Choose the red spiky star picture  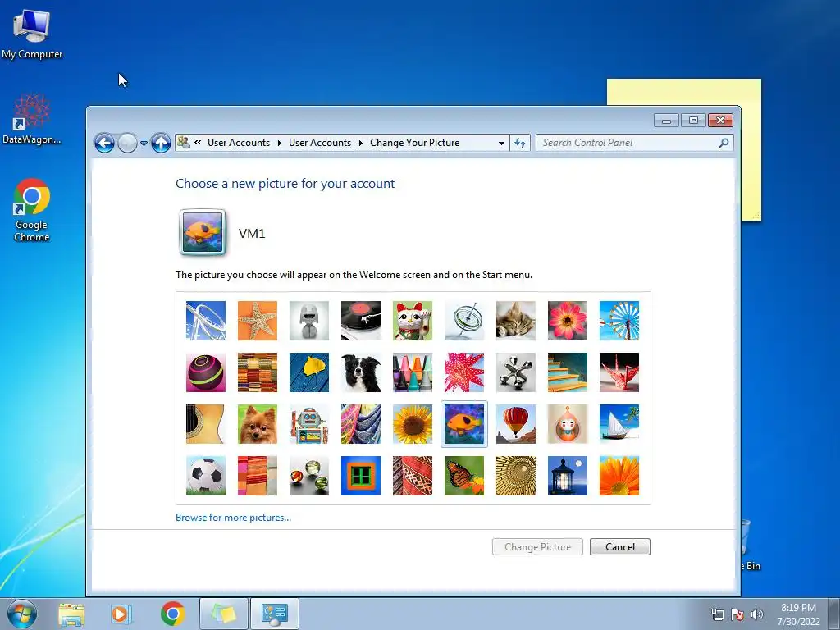coord(464,372)
